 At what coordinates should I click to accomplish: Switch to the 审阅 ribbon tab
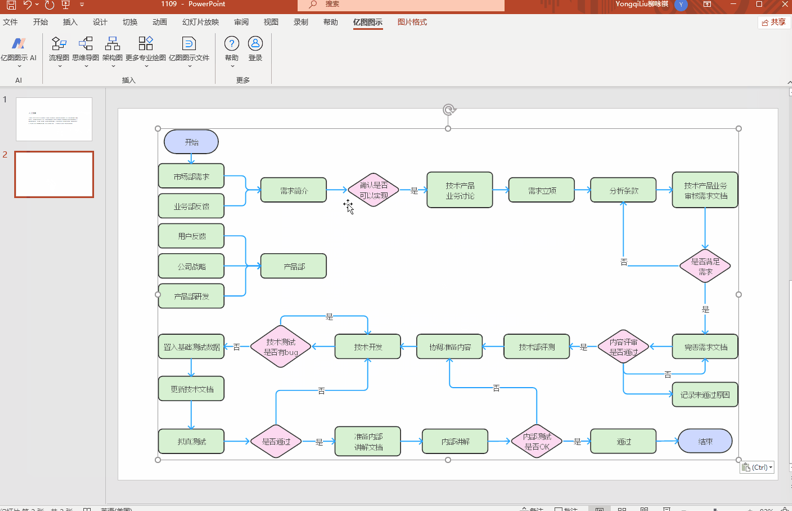point(241,22)
